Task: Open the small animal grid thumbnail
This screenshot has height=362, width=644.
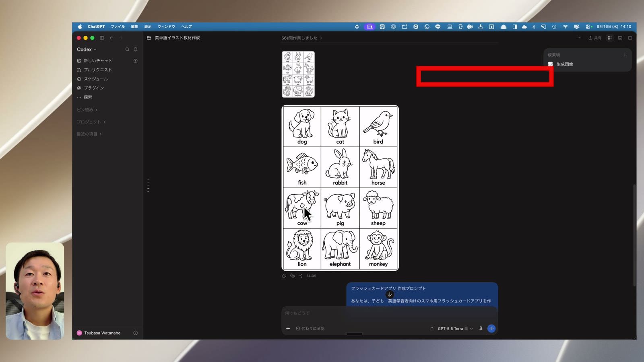Action: tap(298, 74)
